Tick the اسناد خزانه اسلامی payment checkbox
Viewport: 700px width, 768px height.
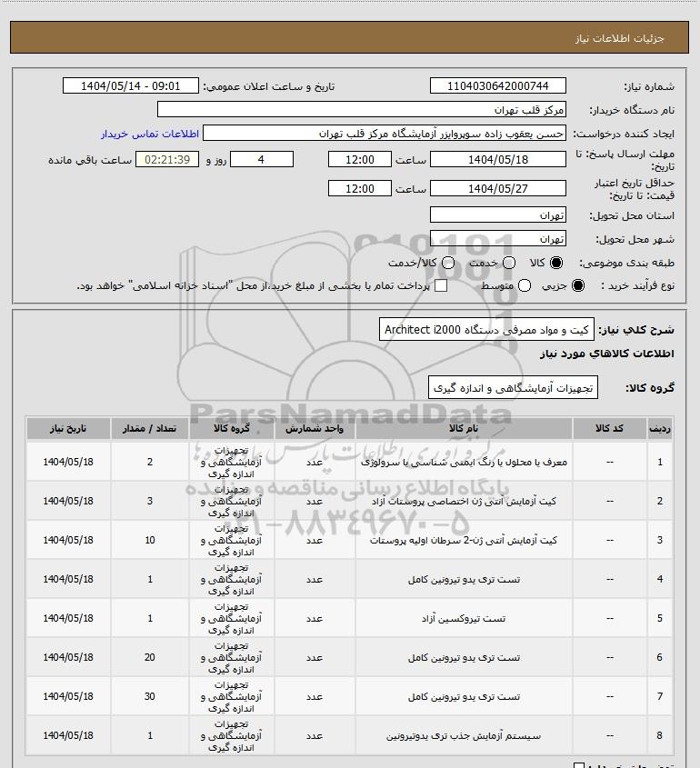pyautogui.click(x=441, y=285)
